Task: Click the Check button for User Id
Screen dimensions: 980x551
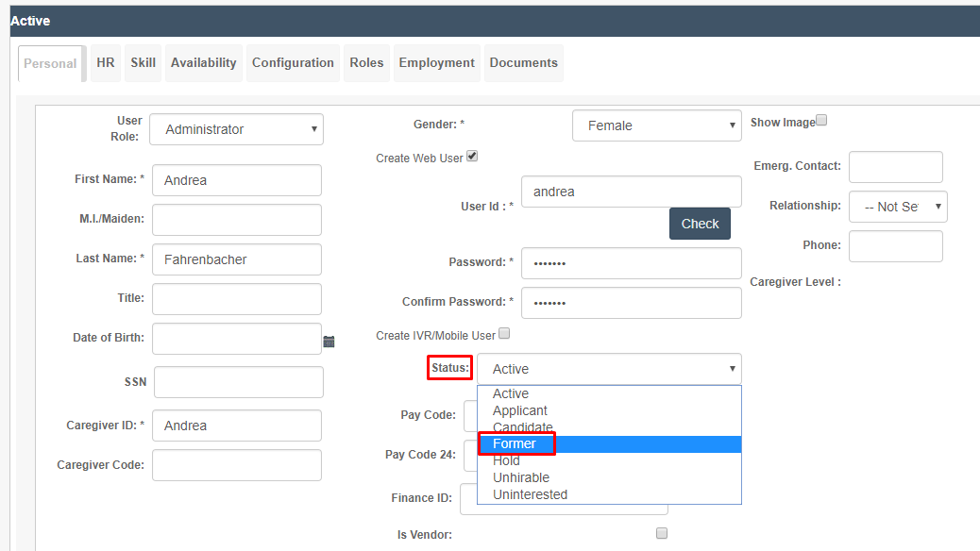Action: [x=700, y=224]
